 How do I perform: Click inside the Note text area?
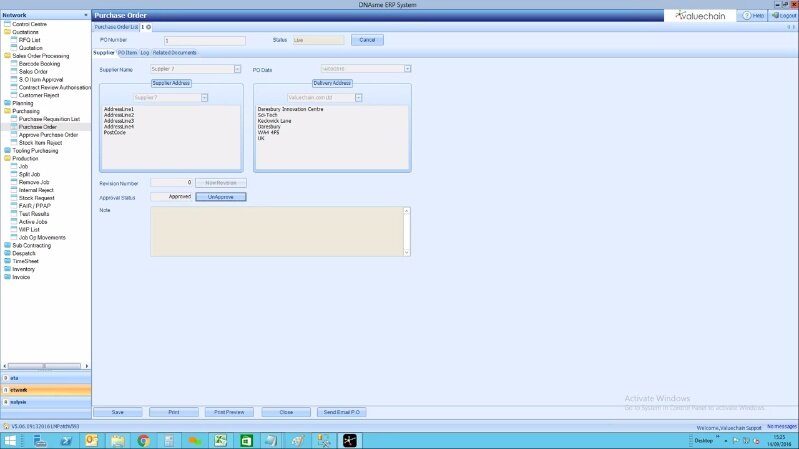tap(276, 231)
